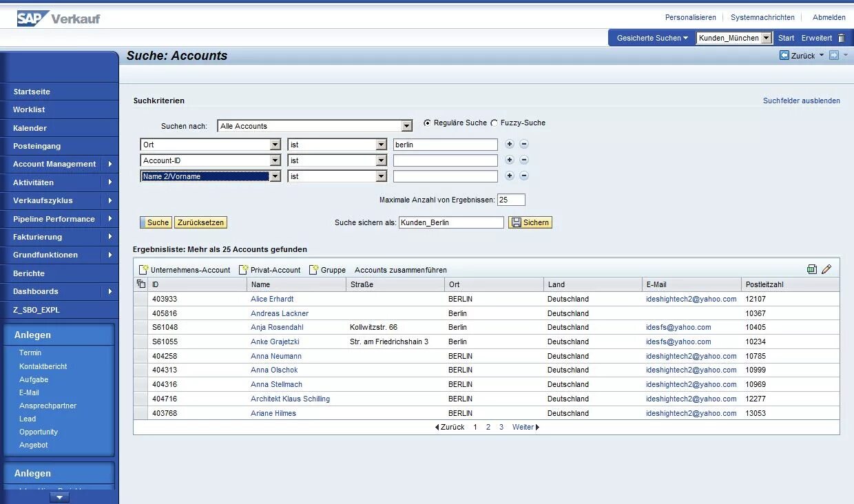Open Gesicherte Suchen Kunden_München dropdown
This screenshot has height=504, width=854.
(767, 38)
